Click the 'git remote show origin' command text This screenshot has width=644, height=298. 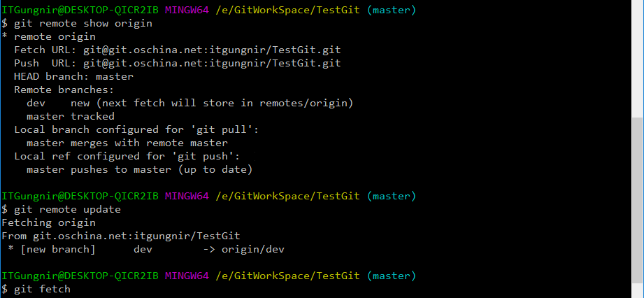point(83,23)
